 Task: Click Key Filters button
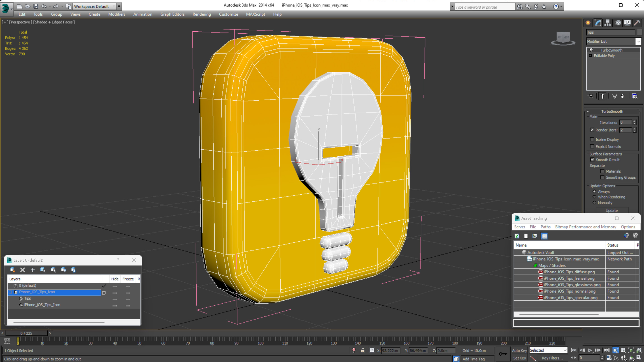pos(552,358)
